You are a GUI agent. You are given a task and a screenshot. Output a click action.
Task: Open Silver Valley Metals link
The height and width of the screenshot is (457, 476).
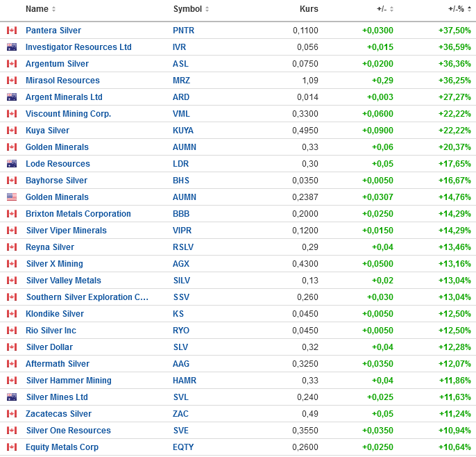64,281
